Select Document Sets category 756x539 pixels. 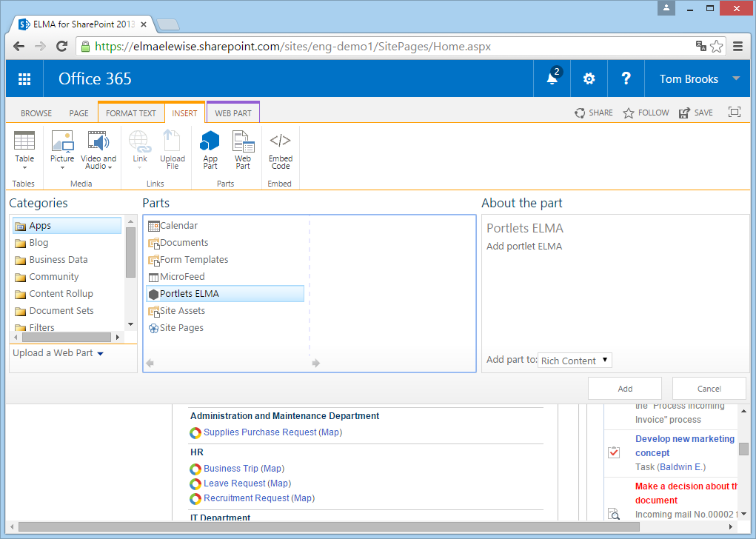[x=61, y=310]
